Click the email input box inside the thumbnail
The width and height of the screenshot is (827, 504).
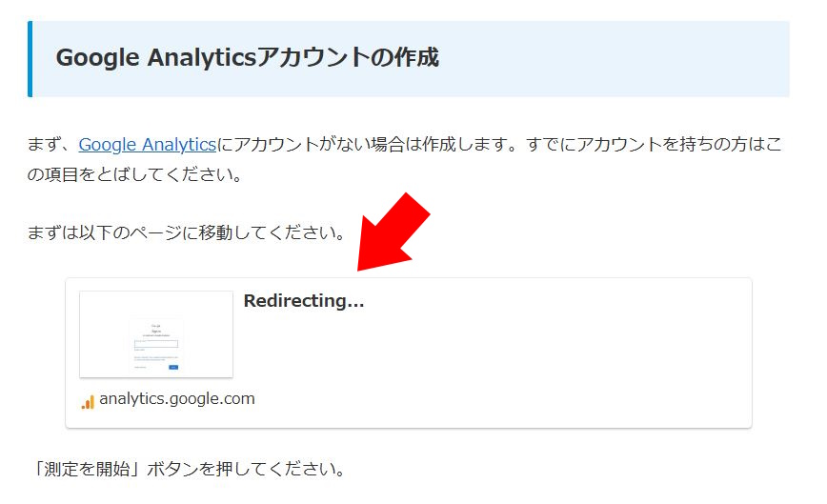156,344
